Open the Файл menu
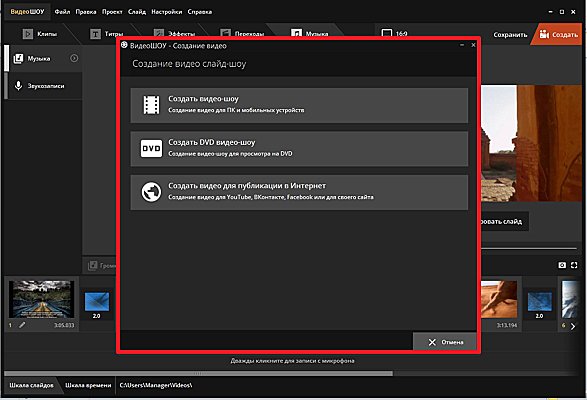 (62, 12)
